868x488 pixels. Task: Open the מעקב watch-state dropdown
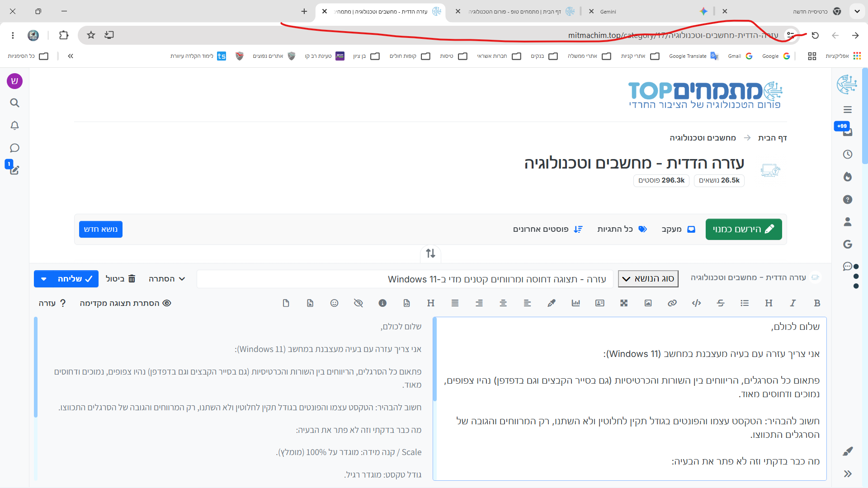coord(678,230)
